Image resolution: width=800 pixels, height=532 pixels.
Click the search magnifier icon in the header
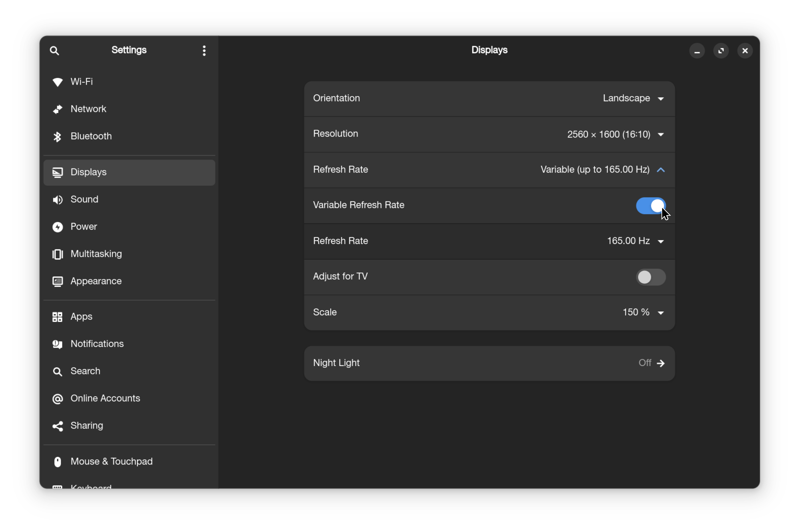coord(54,51)
